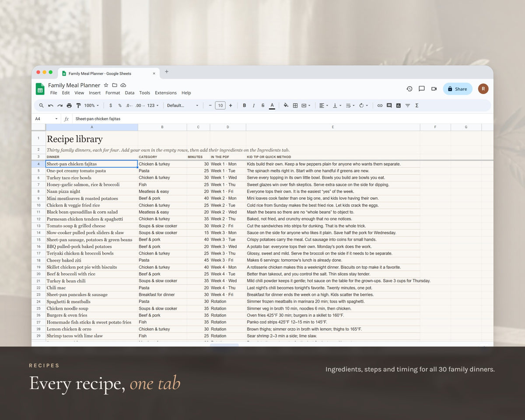Open the fill color picker
525x420 pixels.
pos(286,105)
